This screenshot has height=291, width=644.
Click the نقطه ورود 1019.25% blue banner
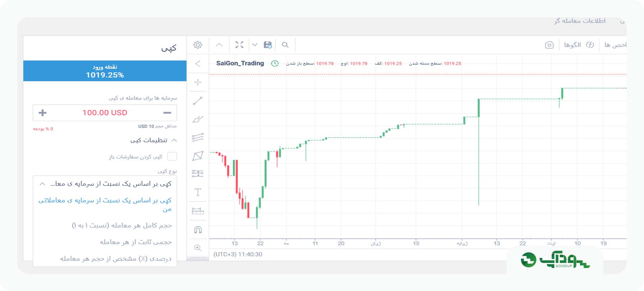[x=105, y=71]
